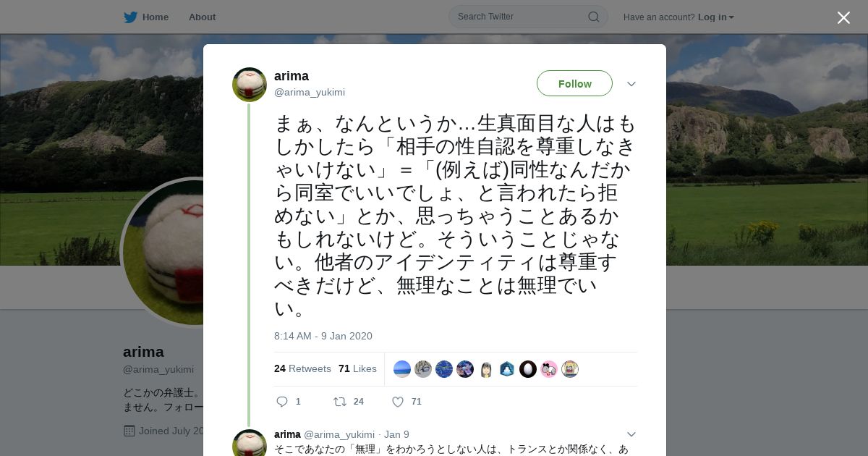Open arima's avatar in the tweet header
The height and width of the screenshot is (456, 868).
pyautogui.click(x=250, y=85)
